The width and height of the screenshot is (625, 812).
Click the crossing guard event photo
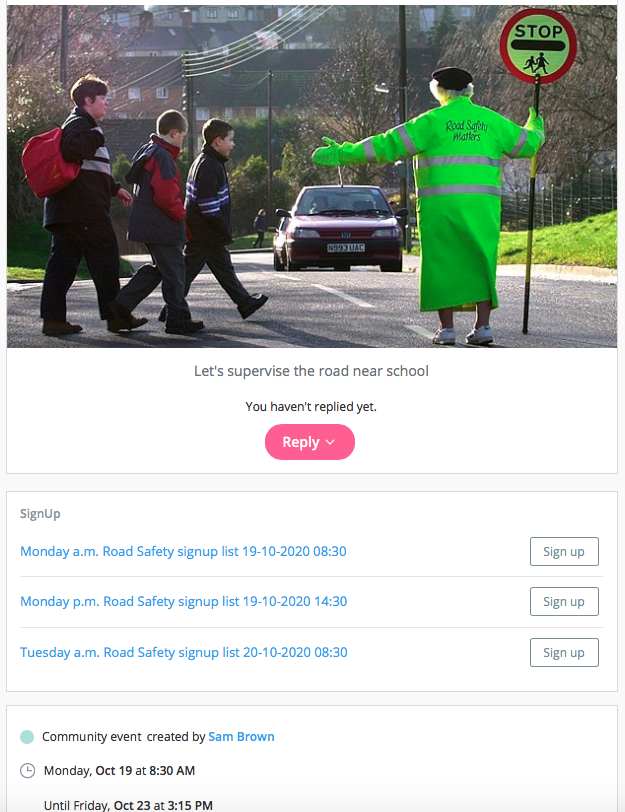click(x=312, y=176)
